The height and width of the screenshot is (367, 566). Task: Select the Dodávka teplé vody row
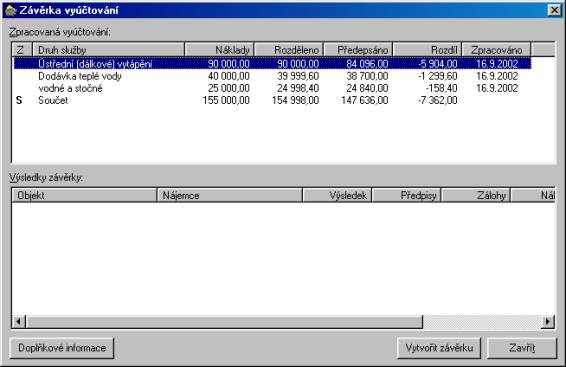273,76
